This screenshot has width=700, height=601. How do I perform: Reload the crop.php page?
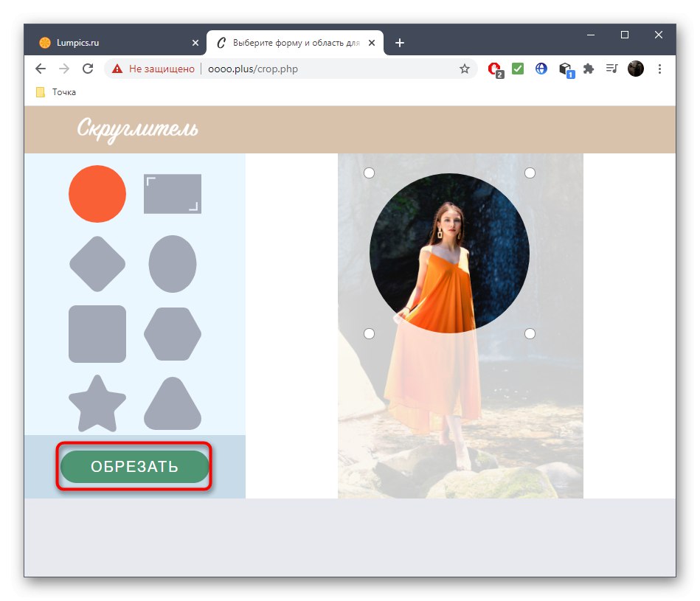click(x=88, y=69)
